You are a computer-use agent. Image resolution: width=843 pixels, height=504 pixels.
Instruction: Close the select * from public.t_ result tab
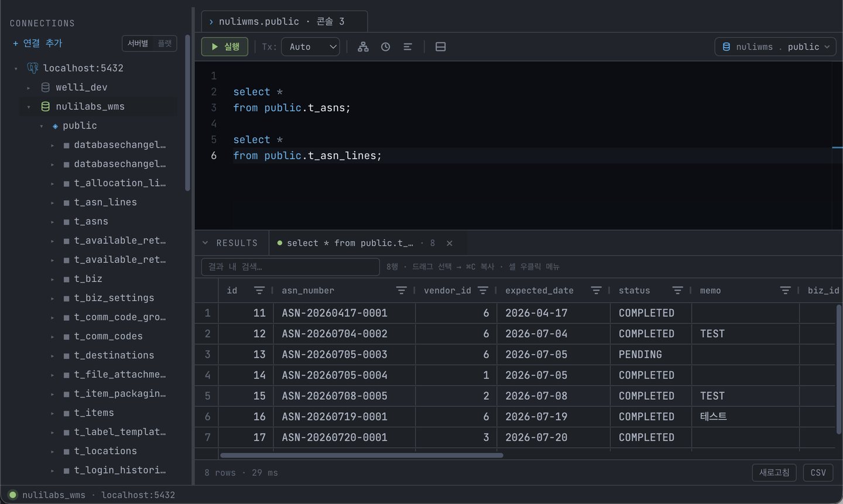click(x=450, y=243)
